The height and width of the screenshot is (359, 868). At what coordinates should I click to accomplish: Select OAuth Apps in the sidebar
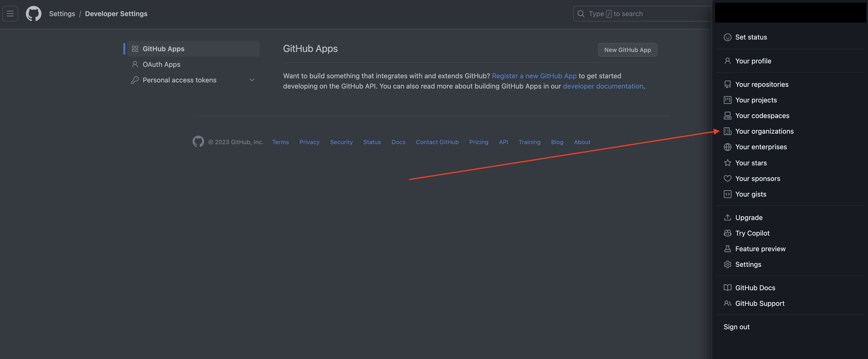click(x=161, y=64)
